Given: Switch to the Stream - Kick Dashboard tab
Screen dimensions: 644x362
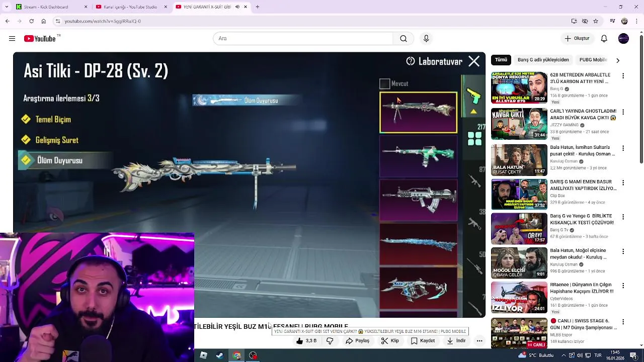Looking at the screenshot, I should (52, 7).
